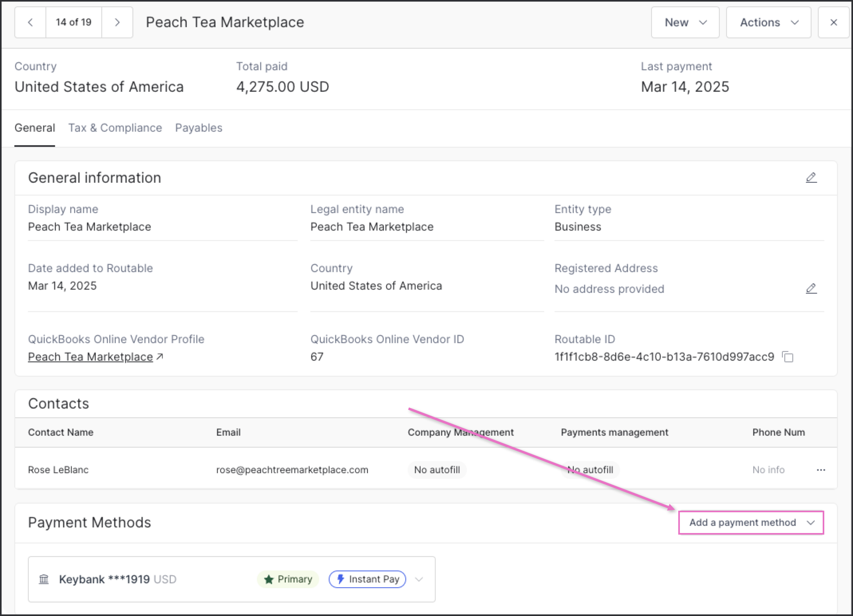Screen dimensions: 853x616
Task: Click the Company Management column header
Action: [x=461, y=432]
